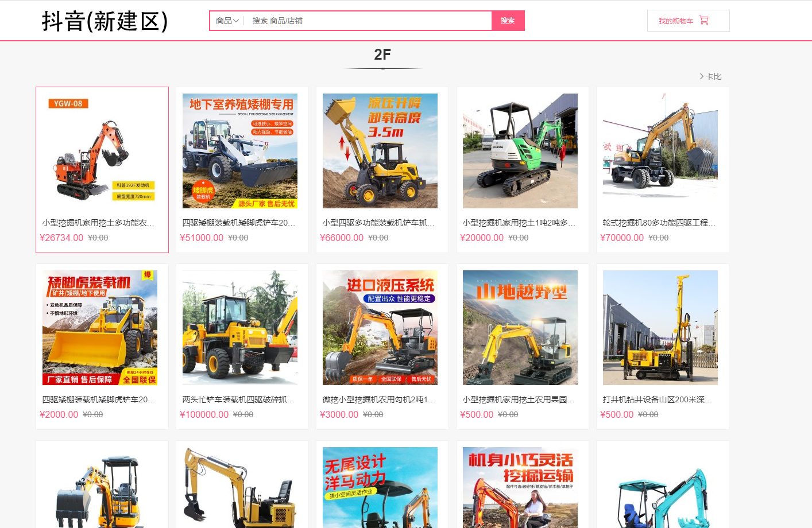Open the 液压升降 卸载高度 3.5m image
This screenshot has height=528, width=812.
380,151
